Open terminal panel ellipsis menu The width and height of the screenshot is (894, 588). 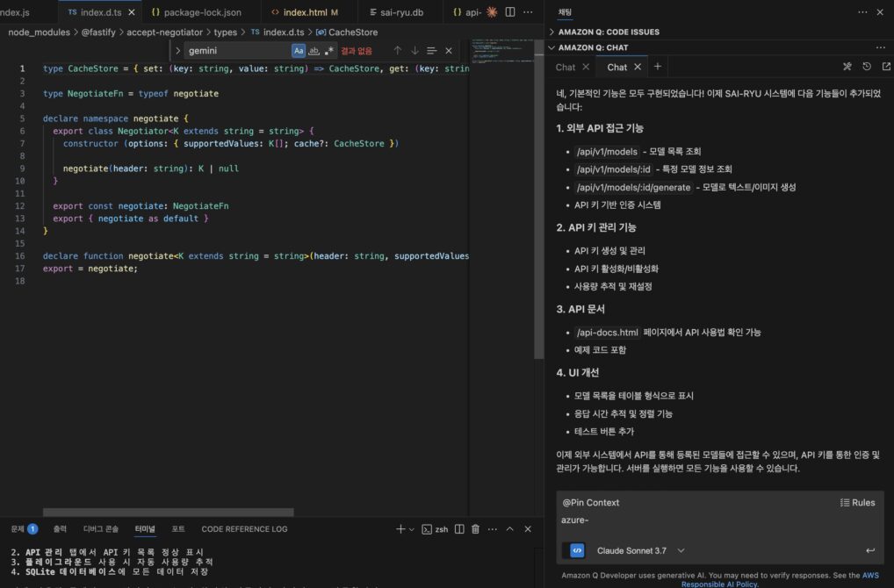click(492, 529)
